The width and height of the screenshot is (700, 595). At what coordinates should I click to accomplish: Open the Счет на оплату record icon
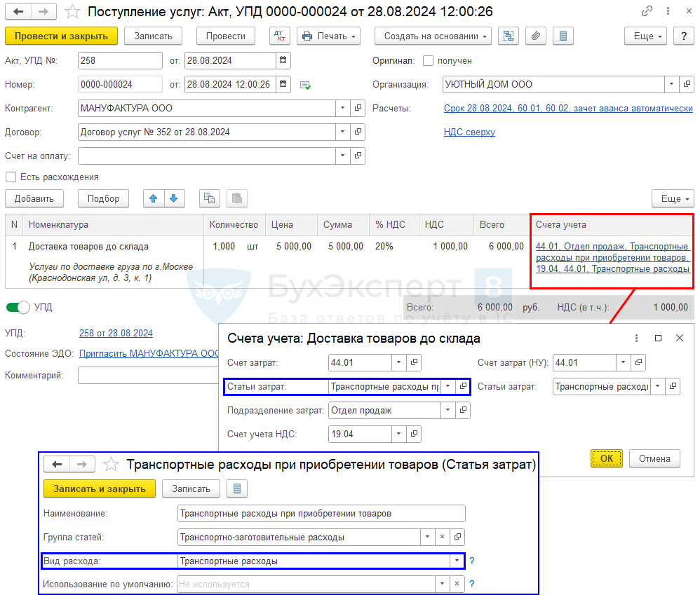click(358, 156)
